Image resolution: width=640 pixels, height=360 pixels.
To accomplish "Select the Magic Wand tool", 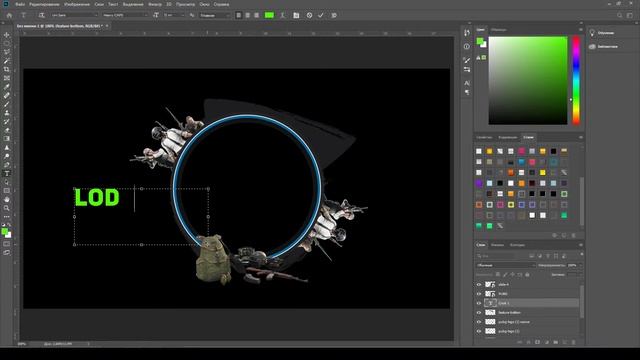I will [x=7, y=61].
